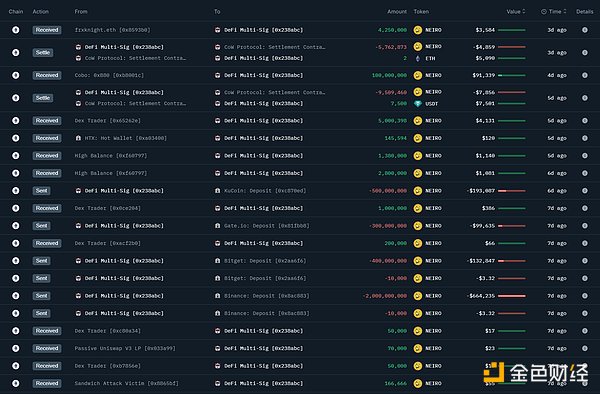Click the Sent badge in the Gate.io Deposit row

pyautogui.click(x=41, y=226)
